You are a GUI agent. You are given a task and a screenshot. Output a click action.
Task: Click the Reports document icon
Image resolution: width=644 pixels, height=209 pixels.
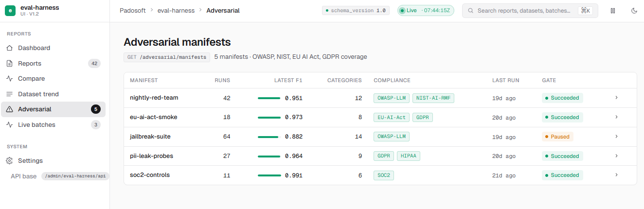9,64
